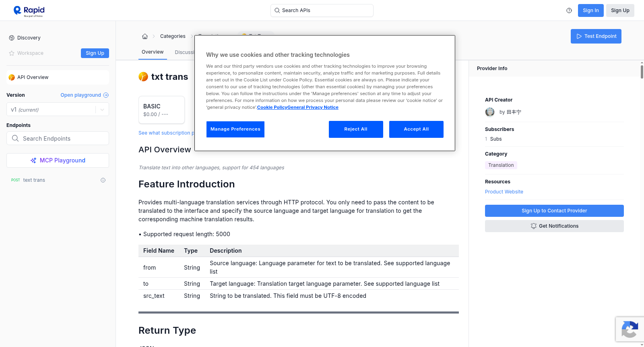Screen dimensions: 644x347
Task: Open the Product Website link
Action: 504,192
